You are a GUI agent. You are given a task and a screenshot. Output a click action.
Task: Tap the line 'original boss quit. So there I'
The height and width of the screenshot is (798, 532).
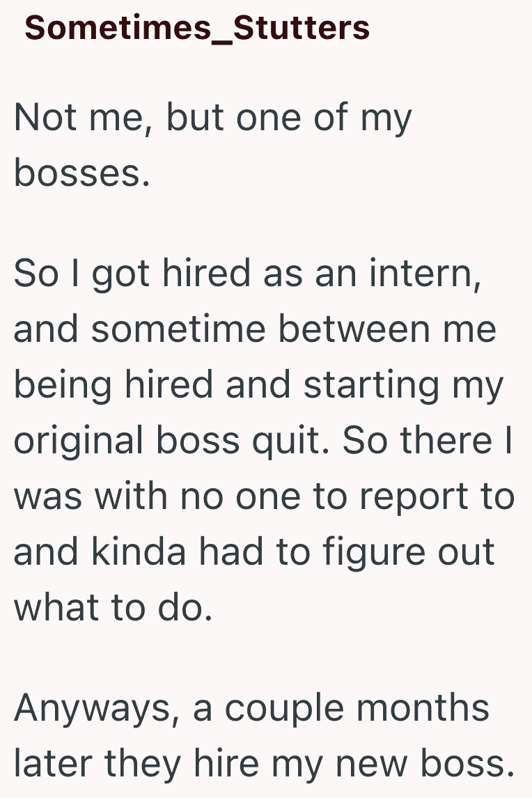click(263, 441)
